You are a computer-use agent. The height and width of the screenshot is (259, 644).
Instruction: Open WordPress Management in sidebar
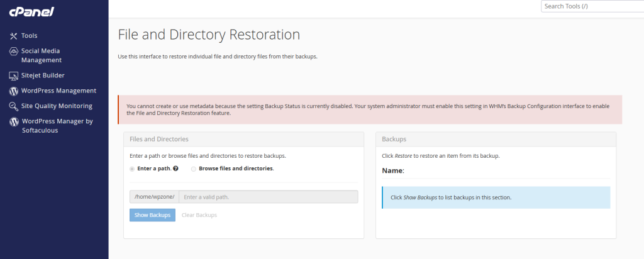[58, 91]
